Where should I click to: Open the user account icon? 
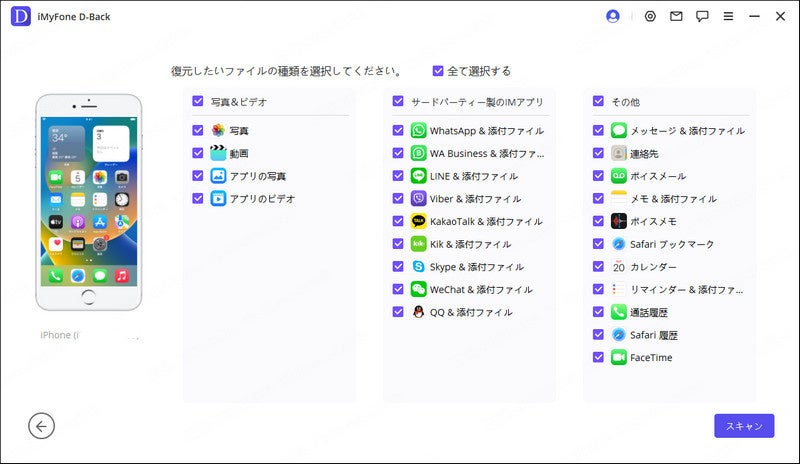click(x=613, y=16)
